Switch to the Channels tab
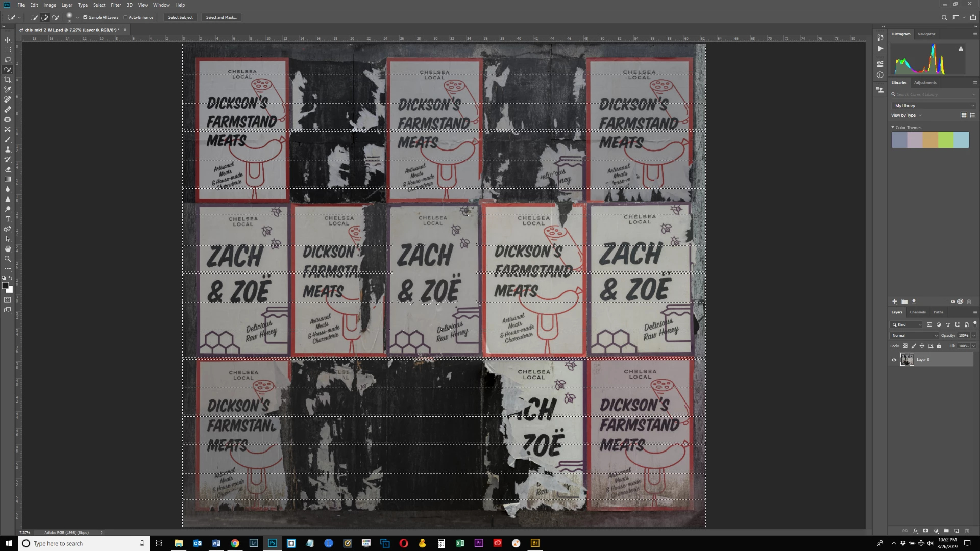Screen dimensions: 980x551 pos(917,312)
